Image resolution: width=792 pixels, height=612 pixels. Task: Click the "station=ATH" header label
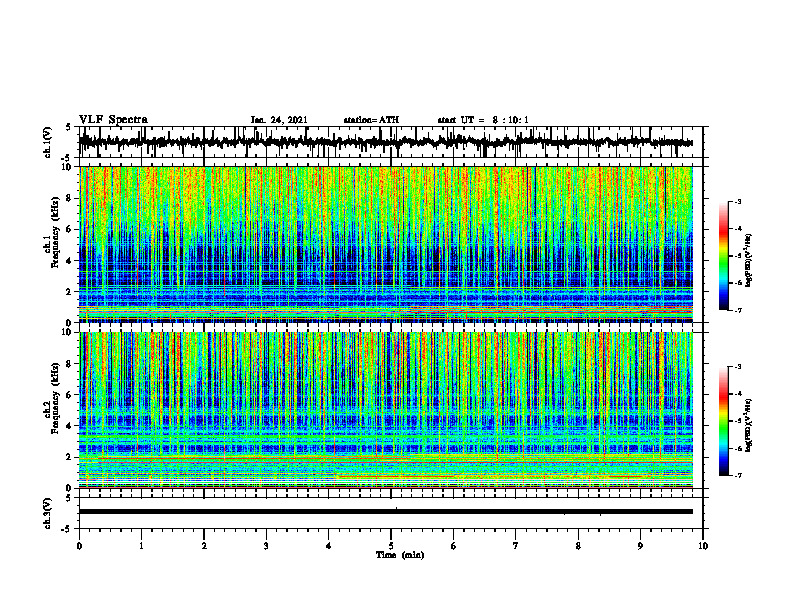[371, 120]
